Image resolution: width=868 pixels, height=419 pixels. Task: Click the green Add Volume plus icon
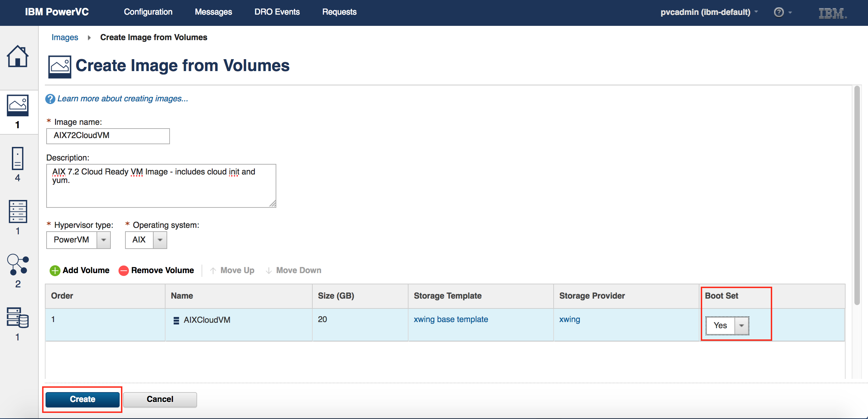55,271
